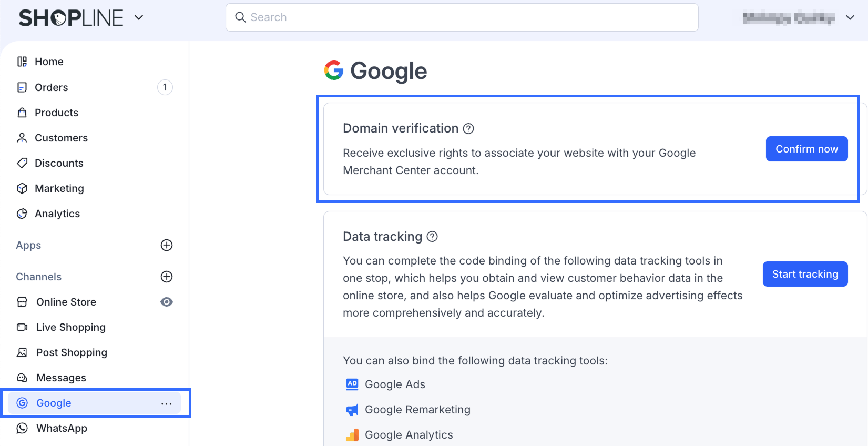This screenshot has width=868, height=446.
Task: Toggle Online Store preview eye icon
Action: coord(167,302)
